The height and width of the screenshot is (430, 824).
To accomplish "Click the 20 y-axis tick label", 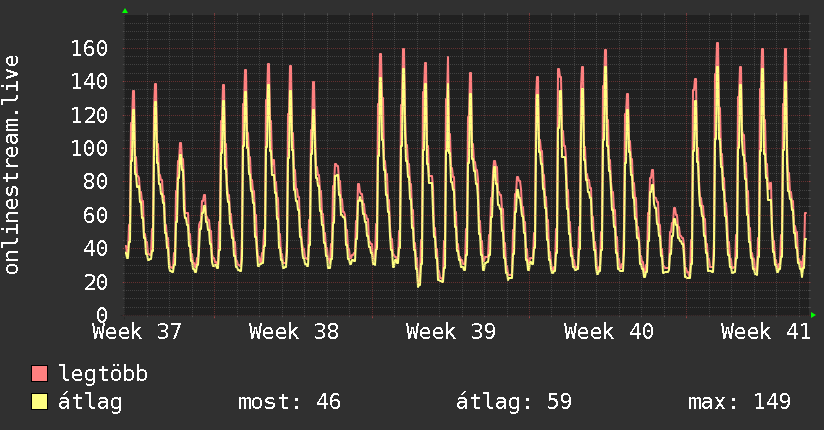I will pos(96,282).
